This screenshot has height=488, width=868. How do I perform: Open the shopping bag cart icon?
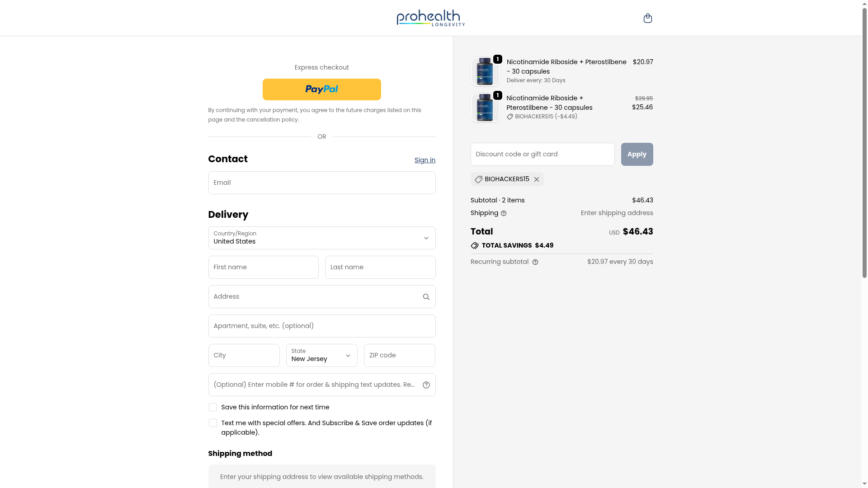(647, 18)
